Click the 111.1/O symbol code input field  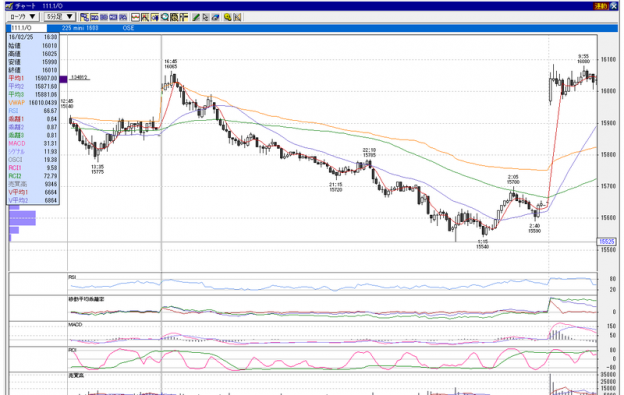[x=27, y=28]
